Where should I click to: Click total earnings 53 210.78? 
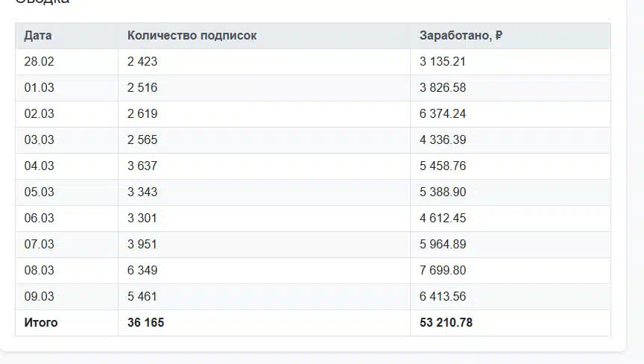click(446, 323)
